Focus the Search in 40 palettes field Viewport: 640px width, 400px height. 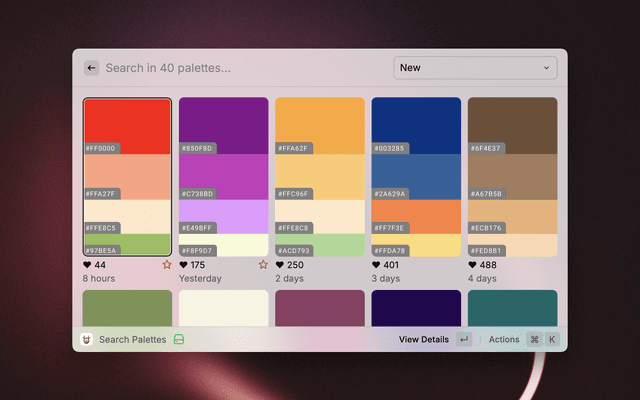[x=240, y=68]
